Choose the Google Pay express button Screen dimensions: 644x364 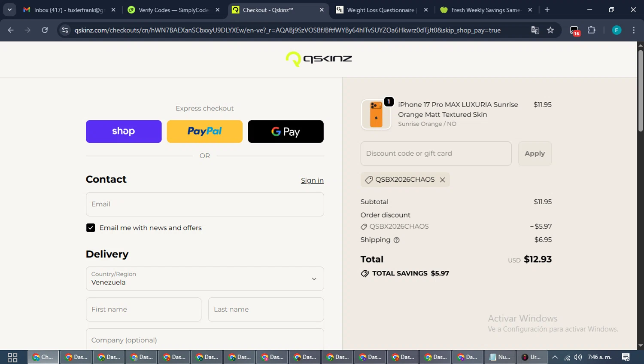286,132
